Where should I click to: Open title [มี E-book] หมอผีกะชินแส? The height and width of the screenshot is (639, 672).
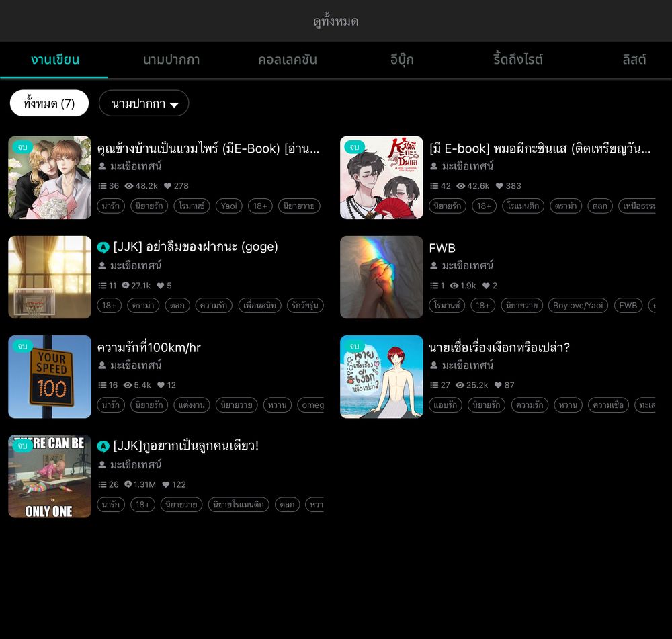[540, 148]
